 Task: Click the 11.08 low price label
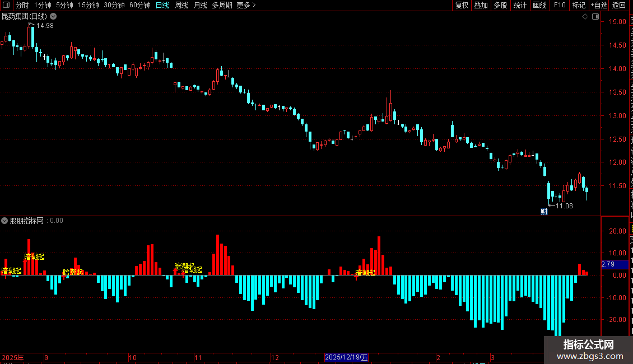point(564,206)
